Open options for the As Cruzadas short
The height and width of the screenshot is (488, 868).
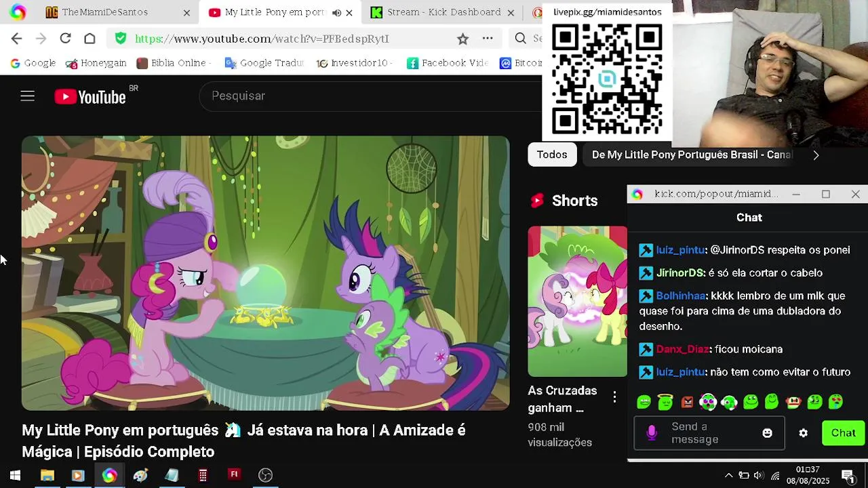coord(614,397)
